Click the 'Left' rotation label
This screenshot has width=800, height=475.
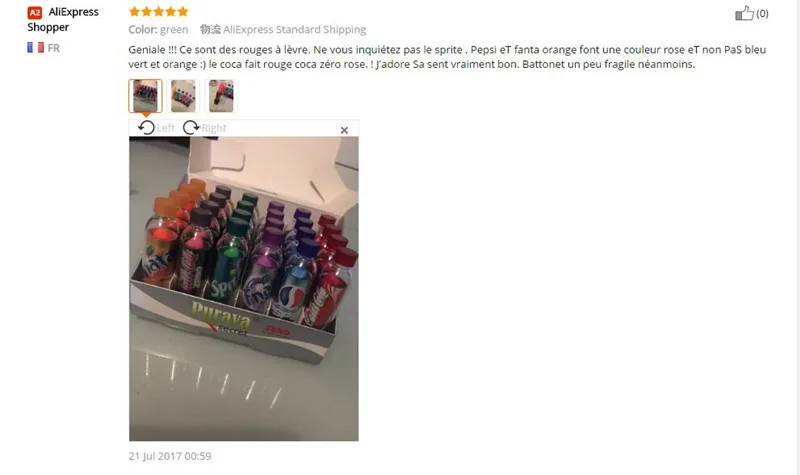pos(165,128)
